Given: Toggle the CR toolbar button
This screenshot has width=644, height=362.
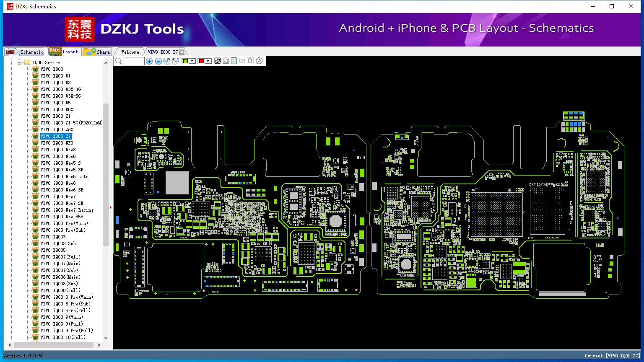Looking at the screenshot, I should 242,61.
